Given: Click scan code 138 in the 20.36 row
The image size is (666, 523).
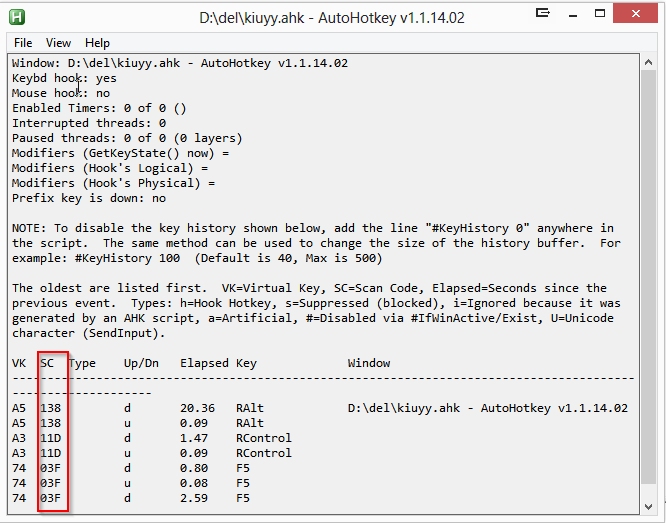Looking at the screenshot, I should pos(51,408).
